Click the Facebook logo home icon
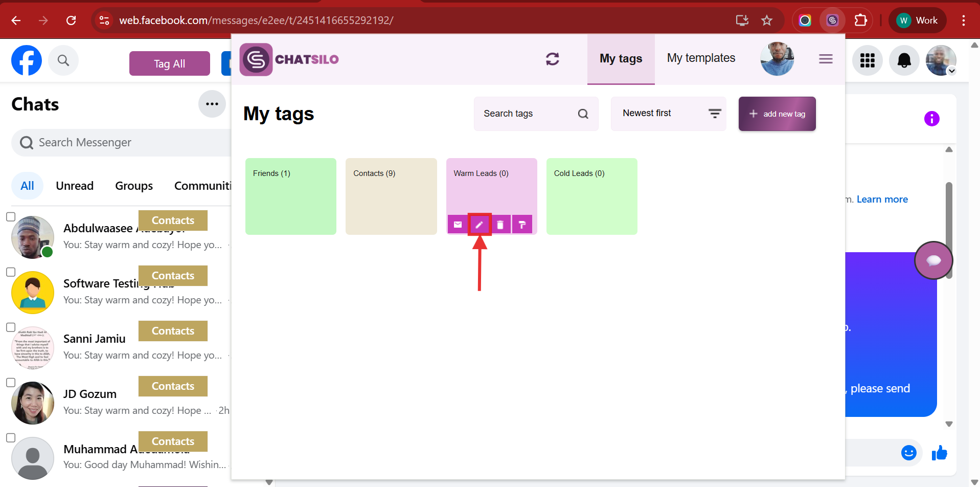The image size is (980, 487). [27, 60]
